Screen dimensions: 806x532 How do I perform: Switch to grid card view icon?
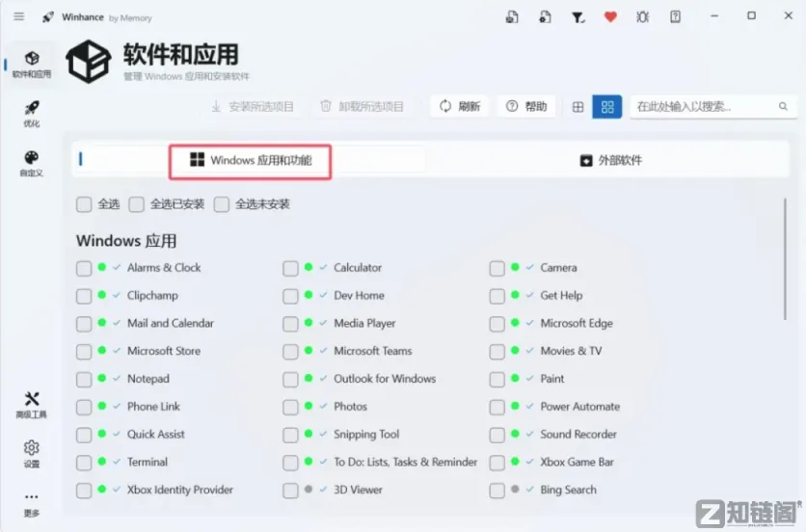(607, 106)
